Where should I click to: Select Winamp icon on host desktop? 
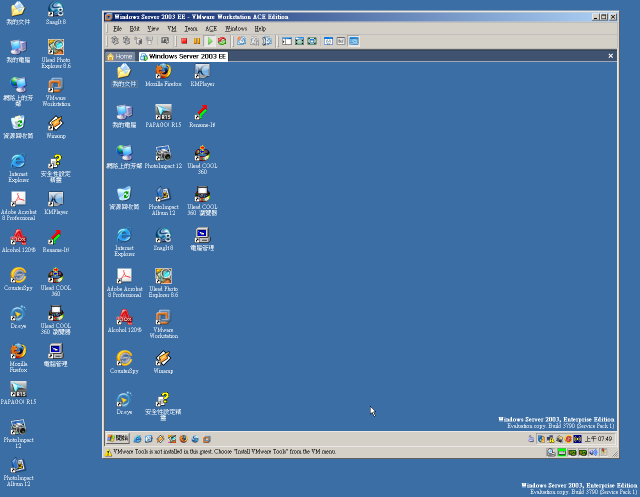(x=56, y=127)
